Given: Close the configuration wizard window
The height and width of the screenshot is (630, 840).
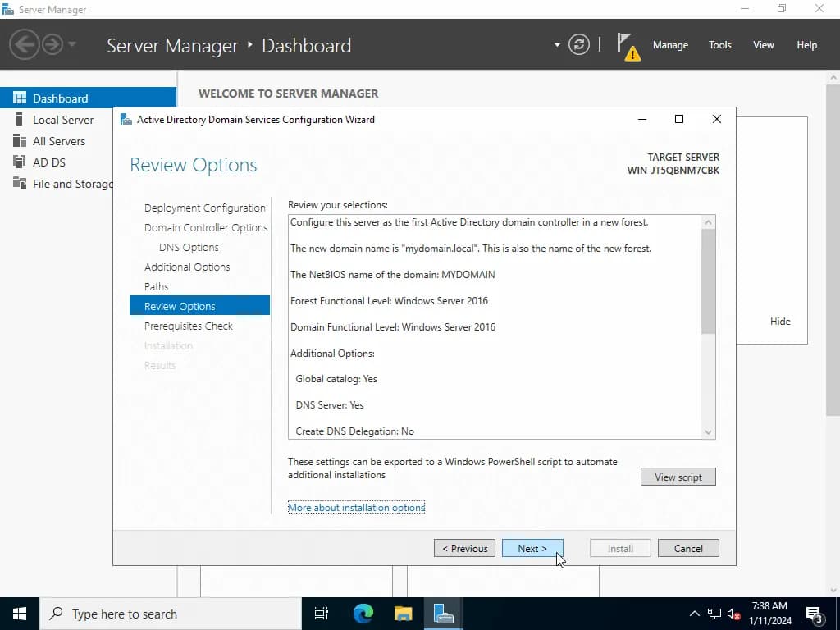Looking at the screenshot, I should point(717,119).
